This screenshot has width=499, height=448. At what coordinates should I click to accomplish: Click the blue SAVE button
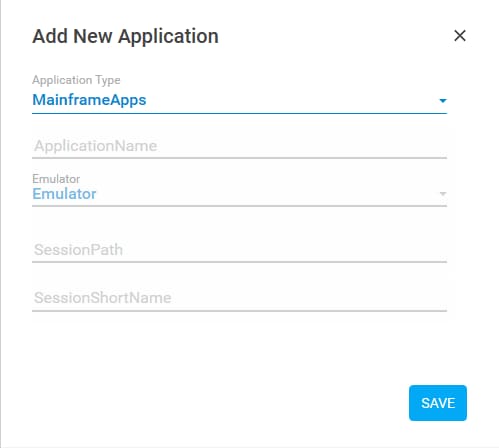[438, 403]
